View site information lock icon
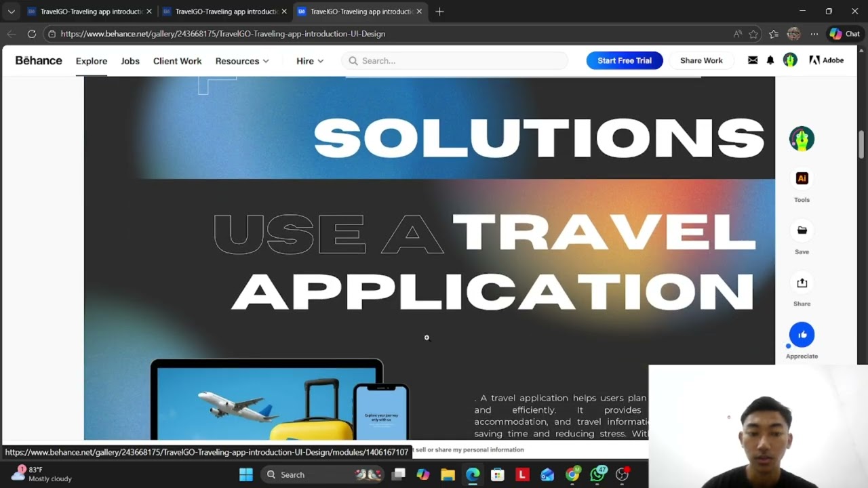Viewport: 868px width, 488px height. click(x=52, y=33)
